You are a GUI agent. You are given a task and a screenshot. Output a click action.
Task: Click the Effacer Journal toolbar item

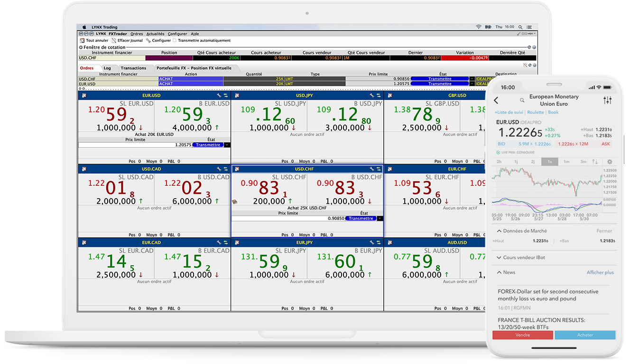pos(127,41)
